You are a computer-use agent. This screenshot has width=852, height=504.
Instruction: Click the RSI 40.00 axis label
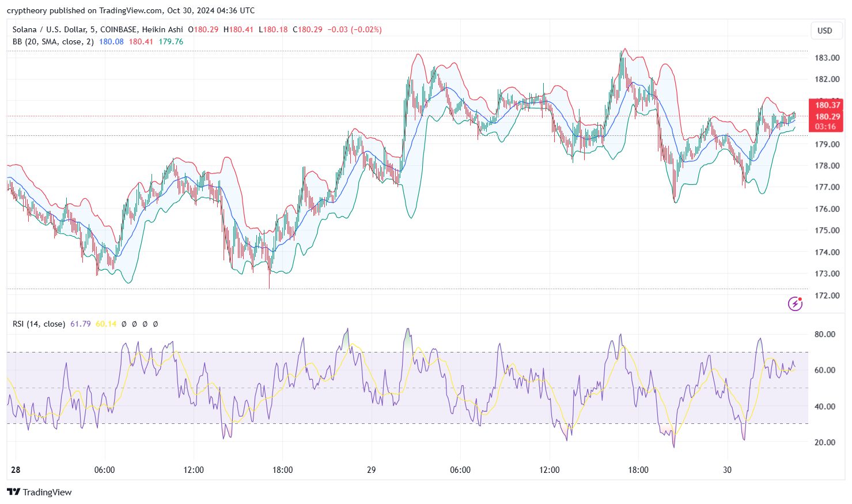coord(824,406)
